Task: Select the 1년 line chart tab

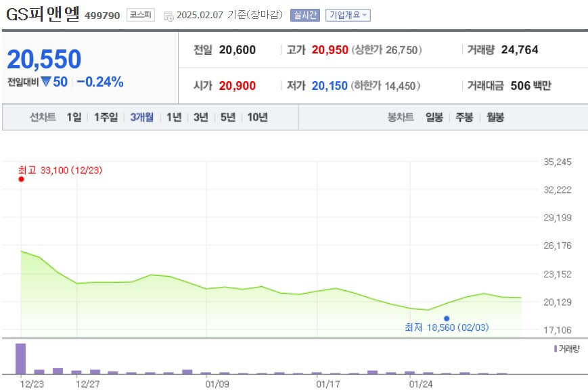Action: click(x=174, y=117)
